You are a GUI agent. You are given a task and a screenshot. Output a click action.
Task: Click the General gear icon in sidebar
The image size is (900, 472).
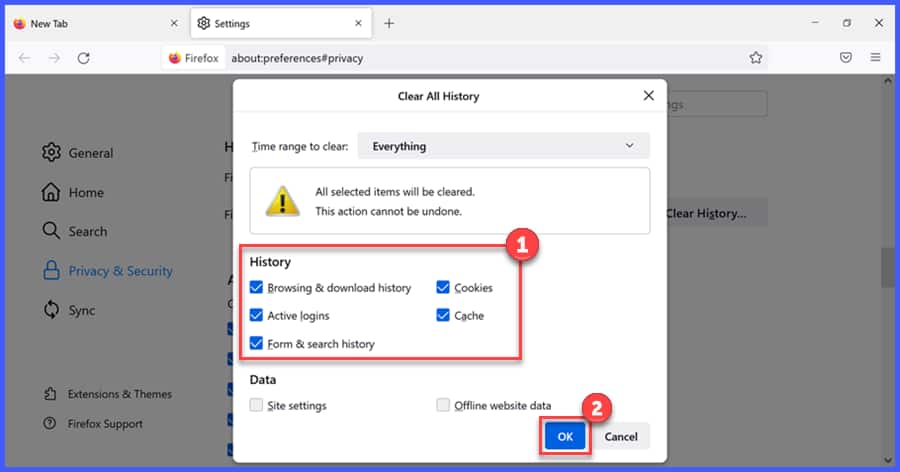(x=51, y=153)
